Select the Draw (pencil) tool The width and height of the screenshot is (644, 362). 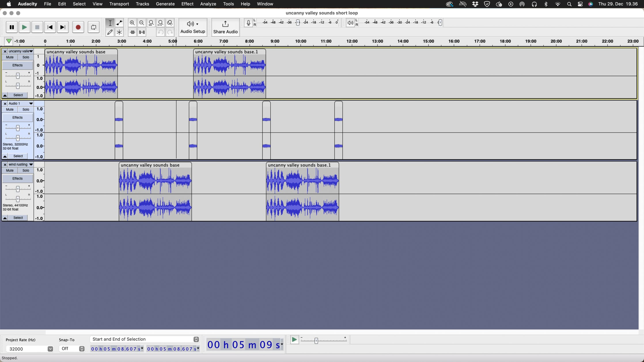[110, 32]
